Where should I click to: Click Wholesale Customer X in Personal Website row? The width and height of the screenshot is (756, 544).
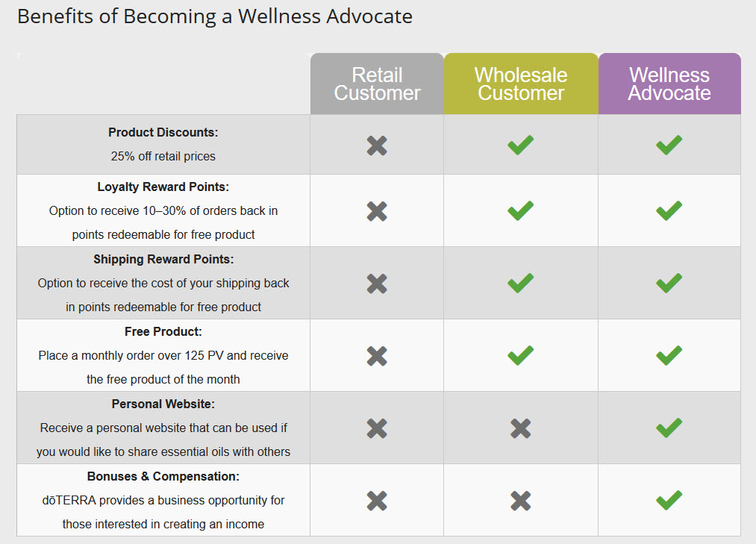pos(521,428)
